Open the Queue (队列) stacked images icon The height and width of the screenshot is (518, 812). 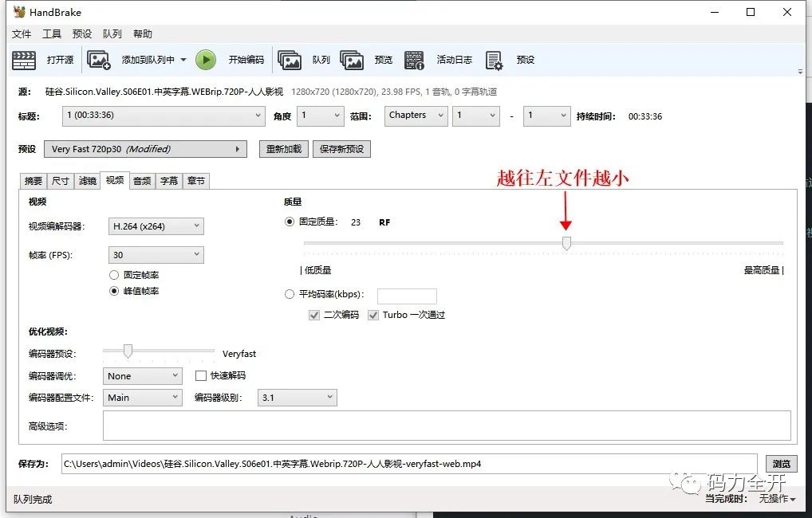pyautogui.click(x=290, y=60)
